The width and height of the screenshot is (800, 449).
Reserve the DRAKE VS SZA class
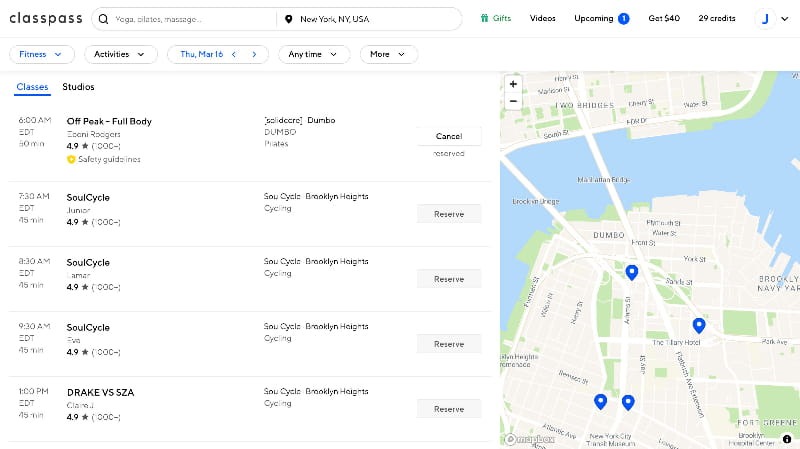[x=449, y=409]
